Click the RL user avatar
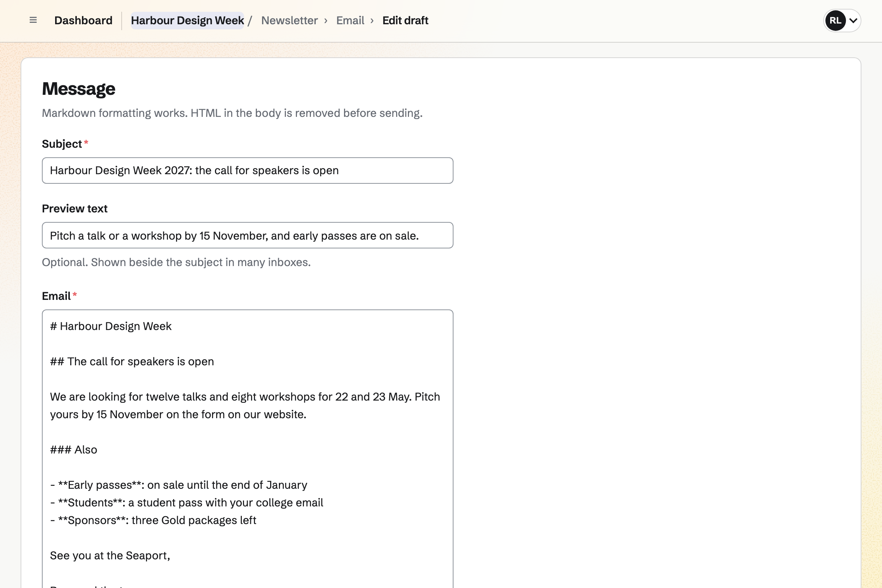The height and width of the screenshot is (588, 882). coord(835,20)
